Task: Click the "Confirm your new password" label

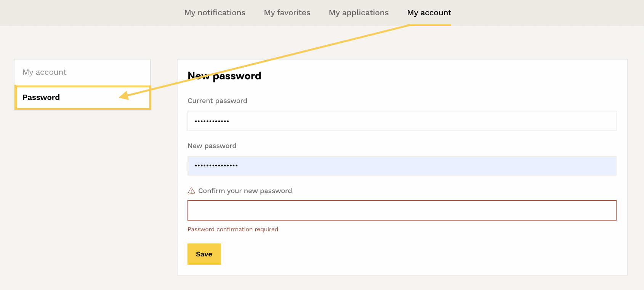Action: pyautogui.click(x=245, y=191)
